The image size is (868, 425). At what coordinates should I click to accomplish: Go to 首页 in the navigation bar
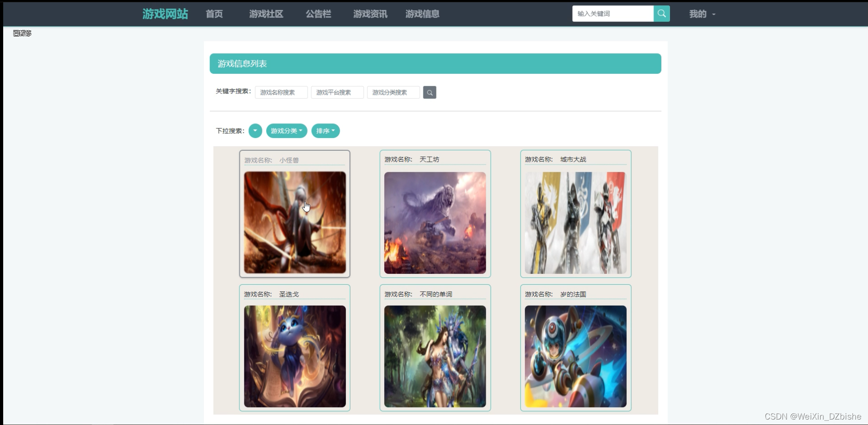point(214,14)
